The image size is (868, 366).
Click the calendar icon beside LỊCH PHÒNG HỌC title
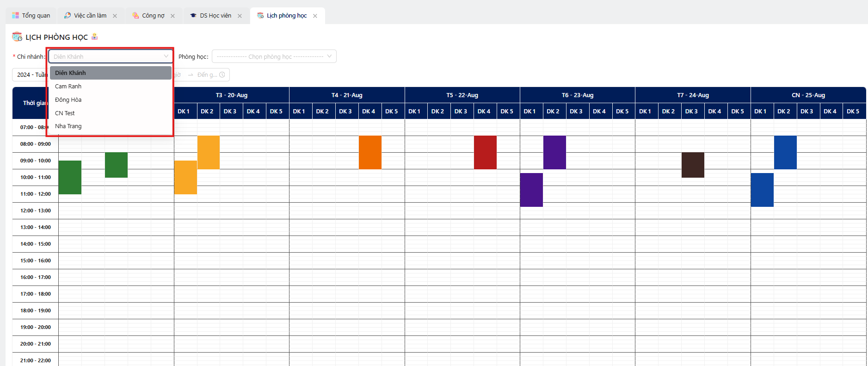point(17,37)
